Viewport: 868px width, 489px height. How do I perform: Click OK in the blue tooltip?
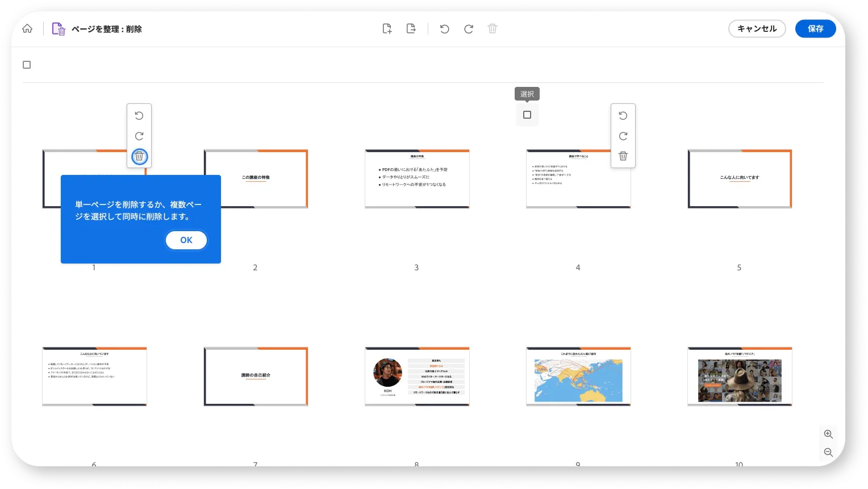186,240
